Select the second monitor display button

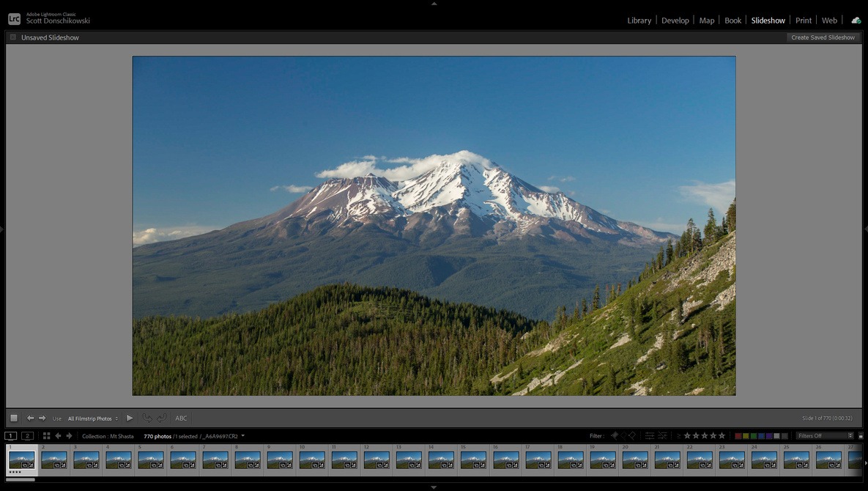(27, 436)
